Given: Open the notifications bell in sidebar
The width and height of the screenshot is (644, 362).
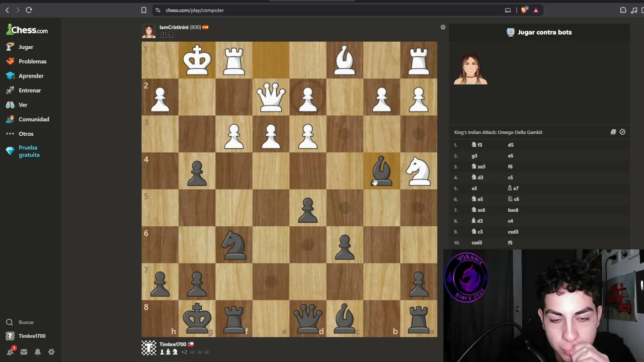Looking at the screenshot, I should pos(37,352).
